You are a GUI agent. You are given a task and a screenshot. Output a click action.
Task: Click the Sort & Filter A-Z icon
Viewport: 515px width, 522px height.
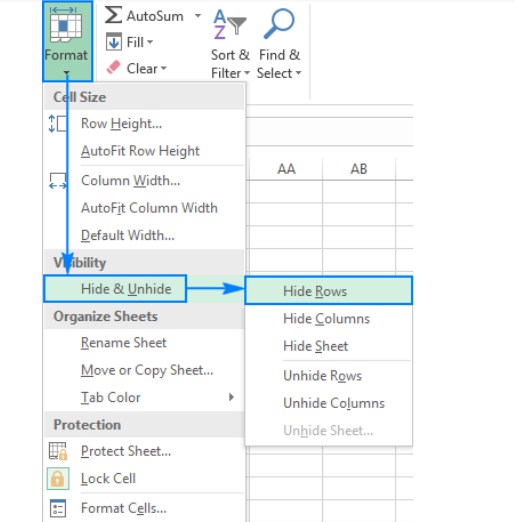click(229, 24)
